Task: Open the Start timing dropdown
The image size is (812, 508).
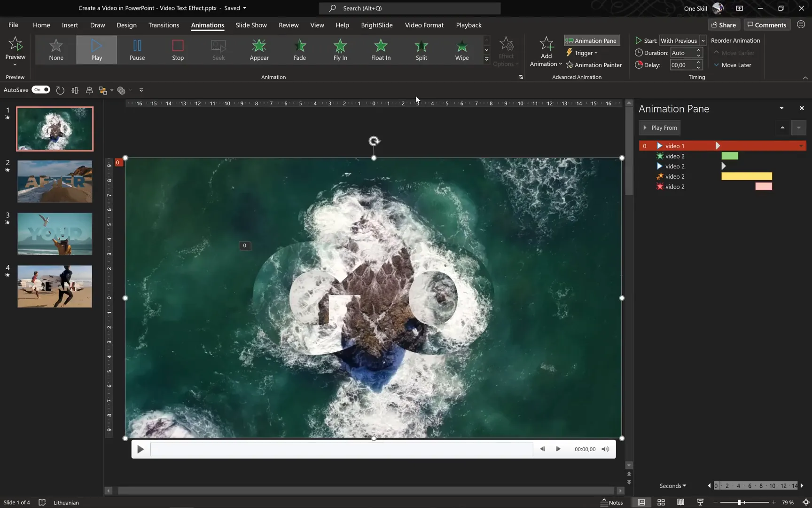Action: [703, 40]
